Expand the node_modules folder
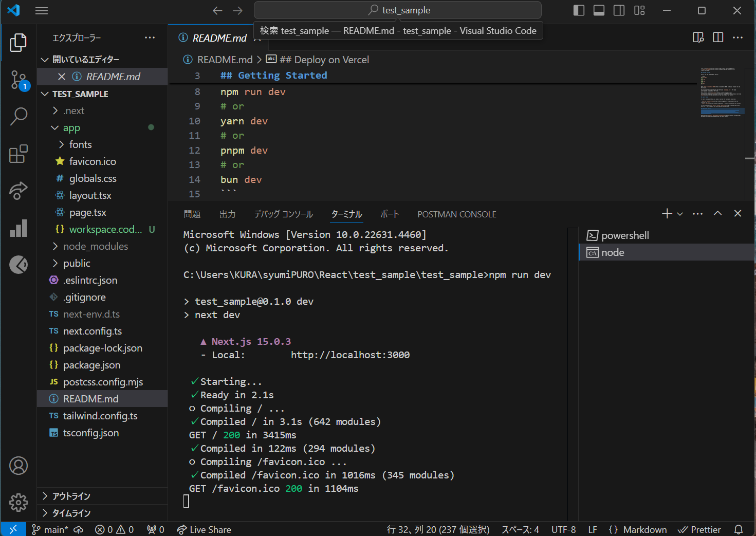The image size is (756, 536). pyautogui.click(x=103, y=247)
